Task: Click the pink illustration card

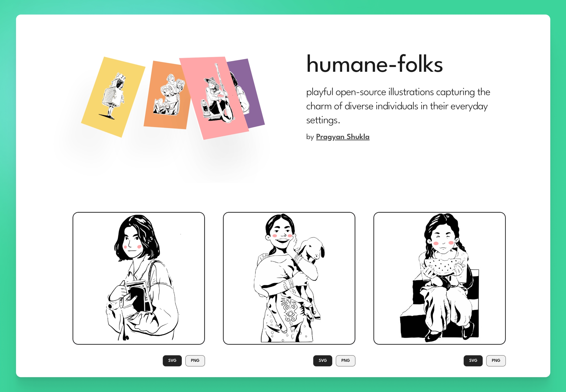Action: 214,98
